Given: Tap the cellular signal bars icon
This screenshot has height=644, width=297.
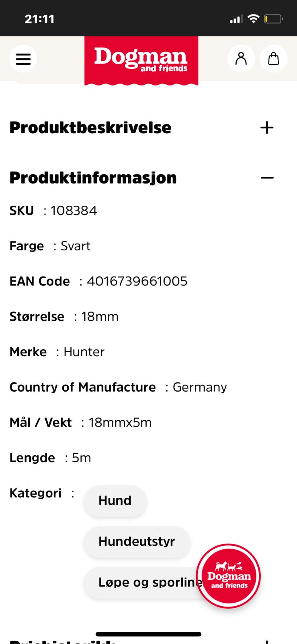Looking at the screenshot, I should tap(236, 19).
